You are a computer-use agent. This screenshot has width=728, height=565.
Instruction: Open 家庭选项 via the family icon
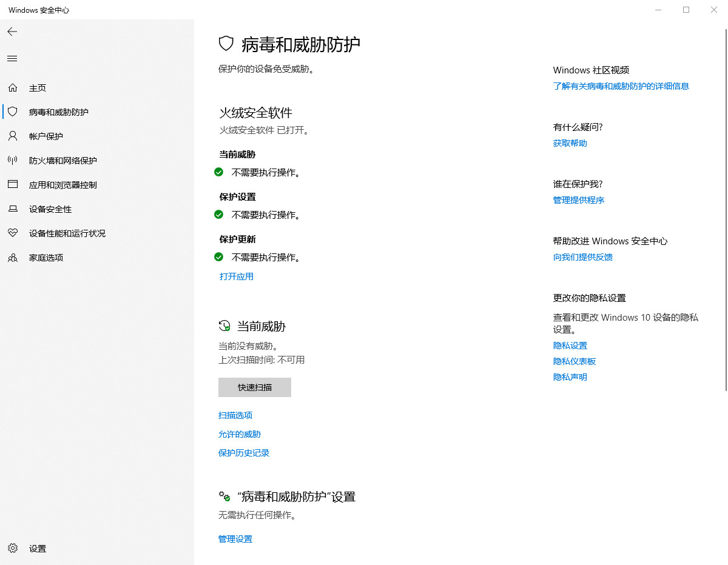(12, 257)
